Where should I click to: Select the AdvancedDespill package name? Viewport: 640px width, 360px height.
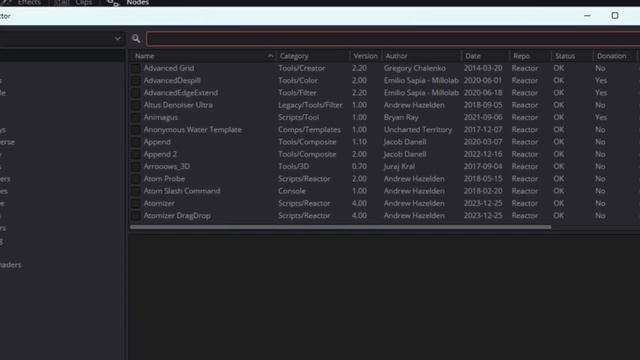[x=172, y=80]
